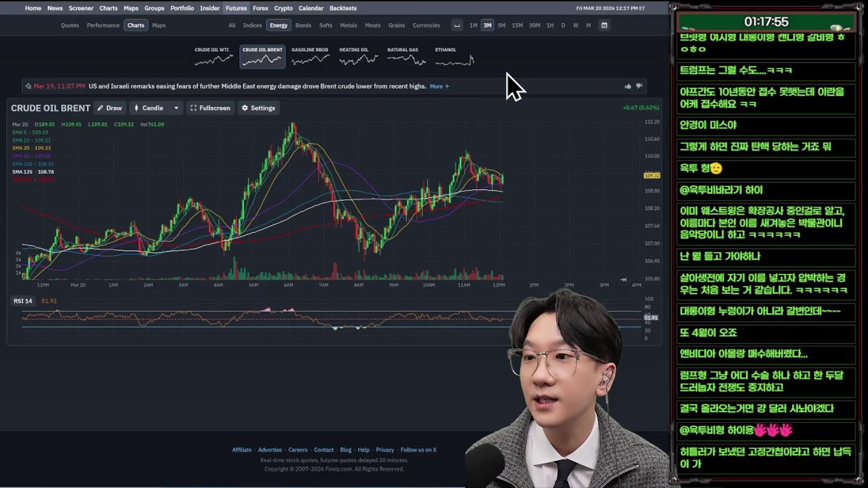Open the Screener menu item

(81, 8)
